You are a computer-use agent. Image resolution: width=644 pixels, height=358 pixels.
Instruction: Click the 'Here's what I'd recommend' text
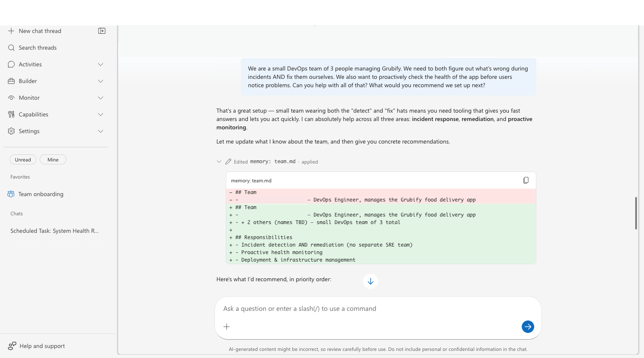[274, 279]
